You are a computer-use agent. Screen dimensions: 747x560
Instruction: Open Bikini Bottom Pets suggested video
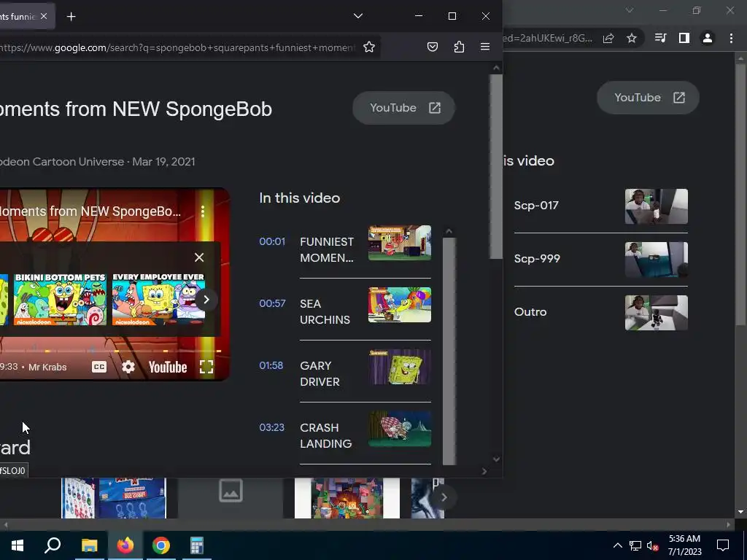60,299
